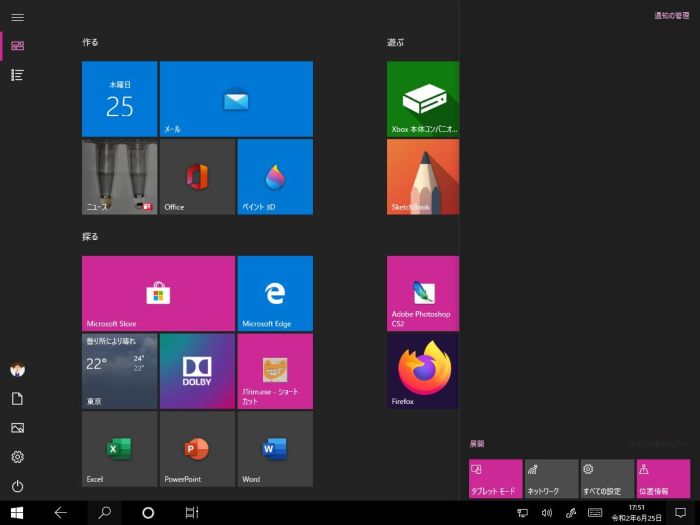
Task: Toggle the Network (ネットワーク) quick action
Action: tap(551, 479)
